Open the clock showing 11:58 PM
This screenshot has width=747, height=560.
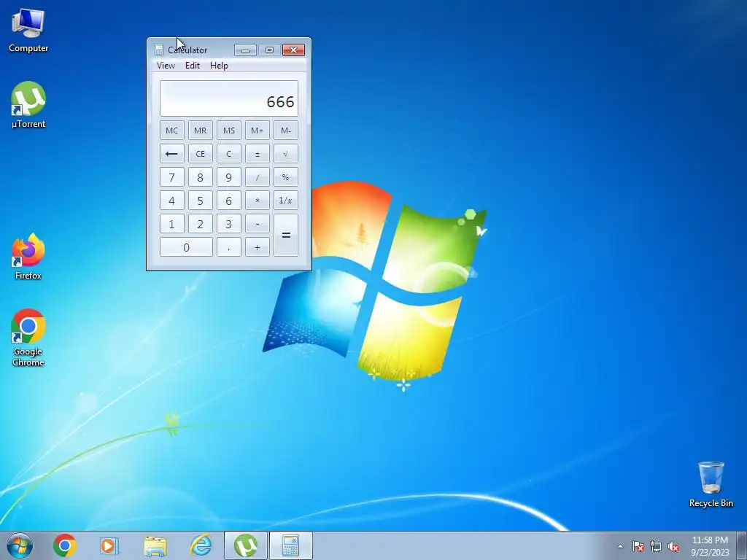click(710, 545)
